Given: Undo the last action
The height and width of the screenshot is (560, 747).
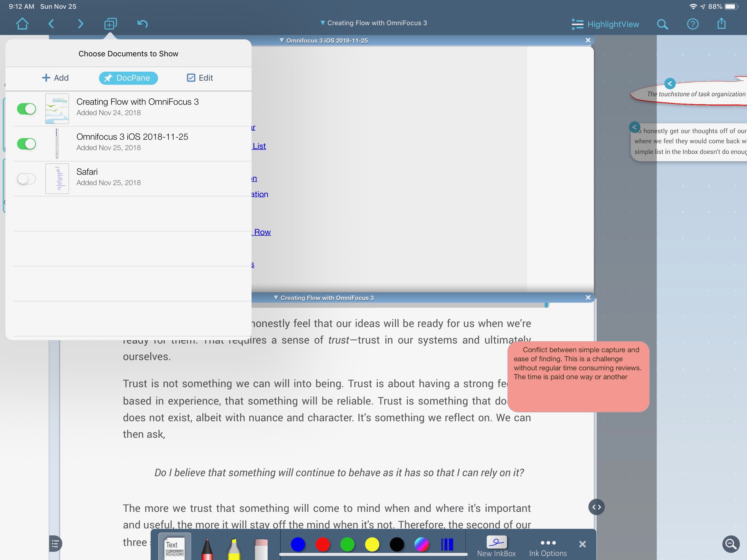Looking at the screenshot, I should [142, 24].
